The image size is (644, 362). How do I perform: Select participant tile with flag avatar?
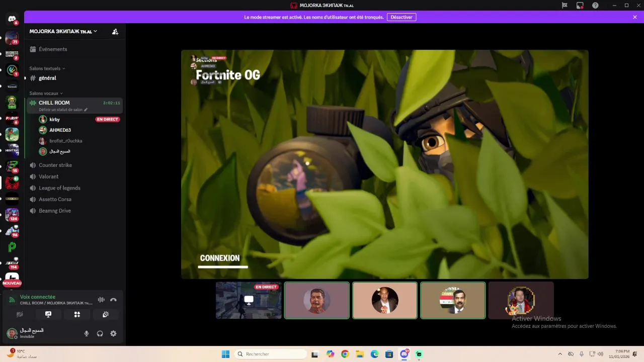[453, 300]
